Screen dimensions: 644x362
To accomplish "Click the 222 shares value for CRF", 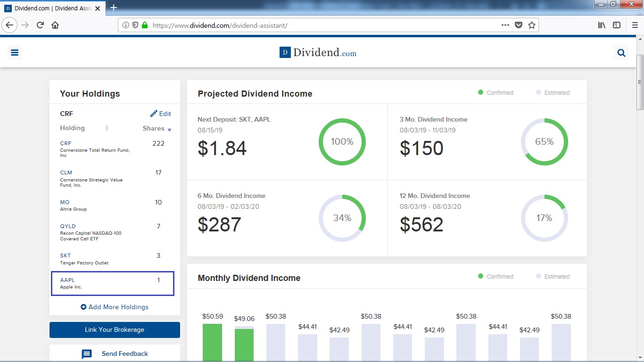I will [x=158, y=143].
